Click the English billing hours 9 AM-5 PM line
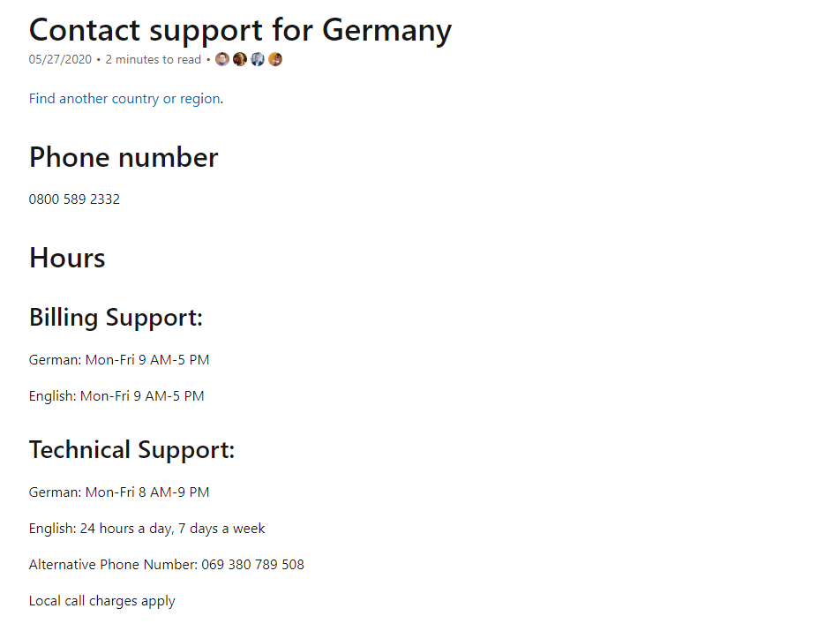This screenshot has height=631, width=840. coord(116,396)
